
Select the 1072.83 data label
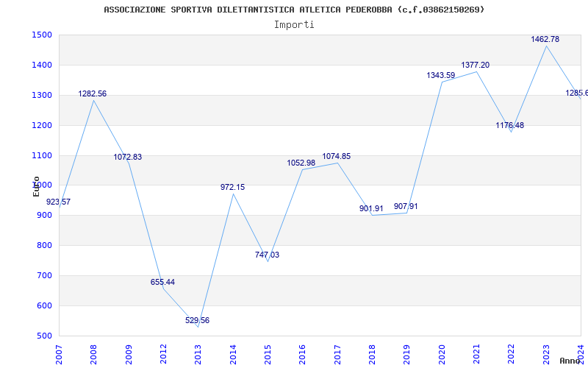point(128,157)
